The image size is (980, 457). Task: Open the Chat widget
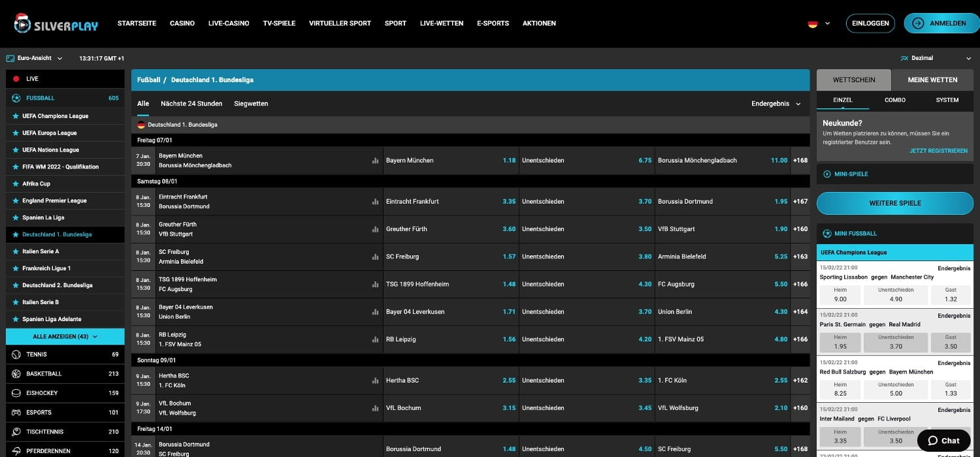[943, 441]
